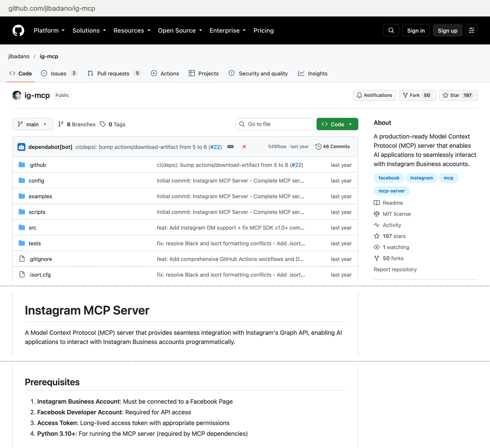Click the GitHub logo icon
490x448 pixels.
pos(18,31)
